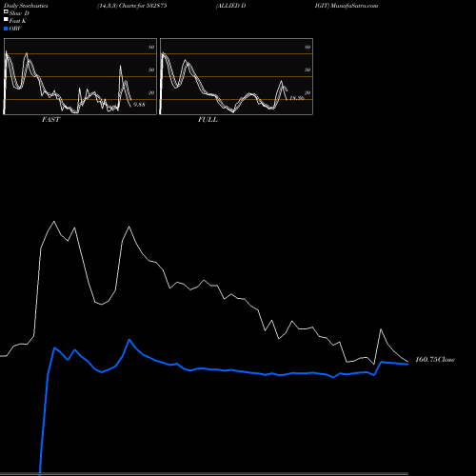This screenshot has height=476, width=476.
Task: Click the '(14,3,3) Charts for 532875' text
Action: 132,6
